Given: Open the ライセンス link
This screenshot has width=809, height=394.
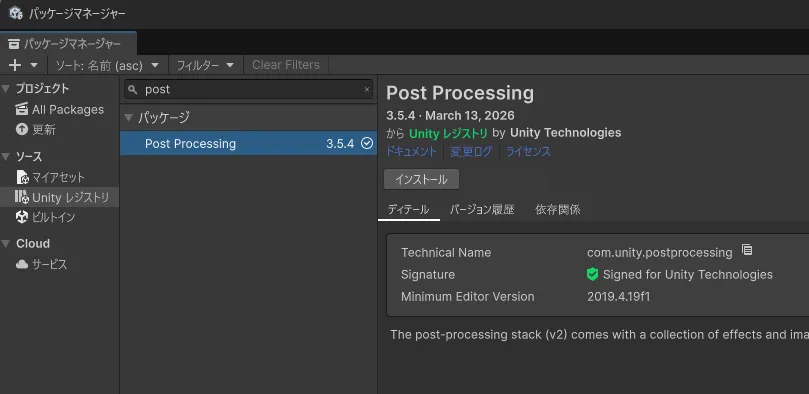Looking at the screenshot, I should coord(528,152).
